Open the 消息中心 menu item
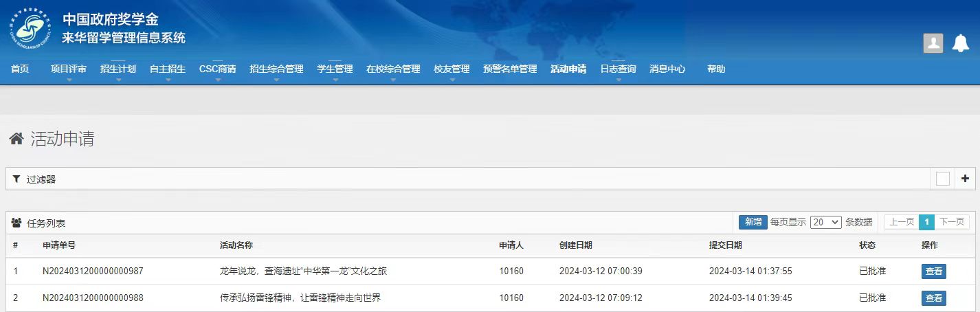This screenshot has width=980, height=312. pyautogui.click(x=667, y=69)
